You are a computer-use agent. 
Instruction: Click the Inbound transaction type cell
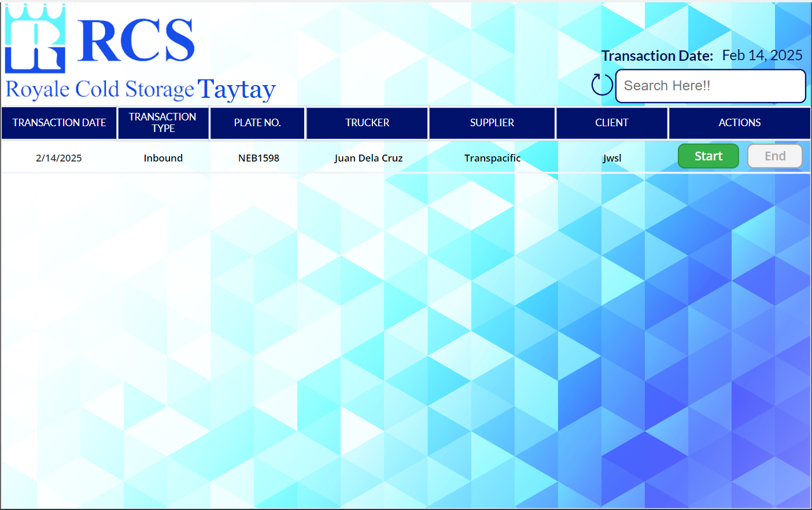click(x=163, y=158)
